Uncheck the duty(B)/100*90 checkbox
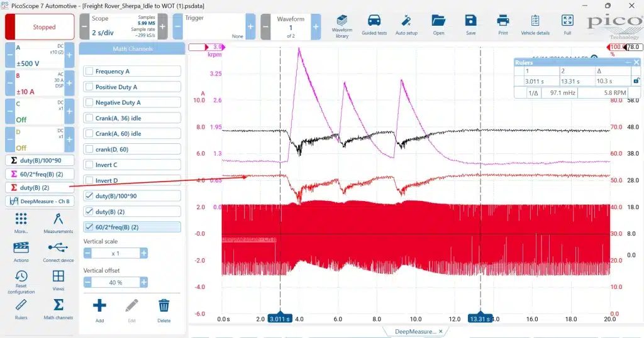644x338 pixels. (89, 196)
